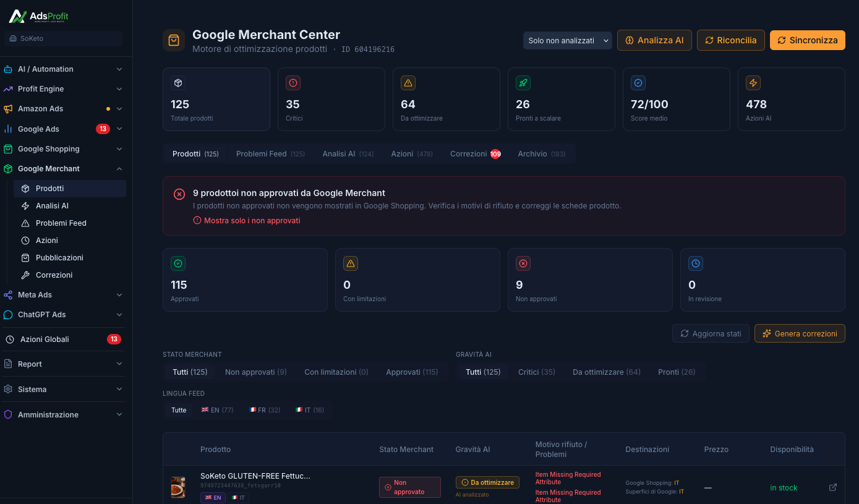Filter Stato Merchant by Approvati (115)
859x504 pixels.
point(412,372)
